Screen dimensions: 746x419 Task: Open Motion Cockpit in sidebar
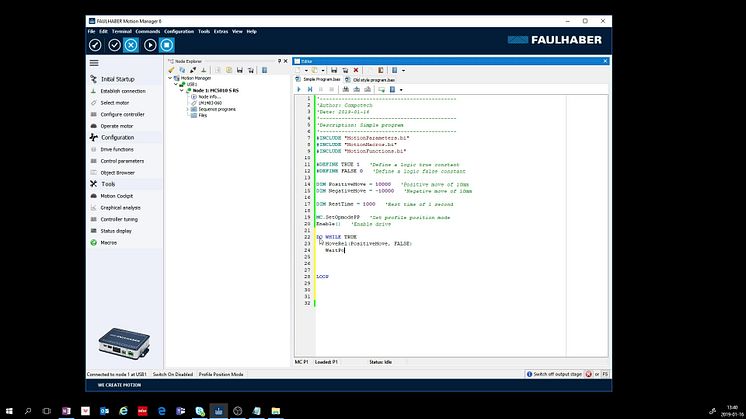[117, 196]
